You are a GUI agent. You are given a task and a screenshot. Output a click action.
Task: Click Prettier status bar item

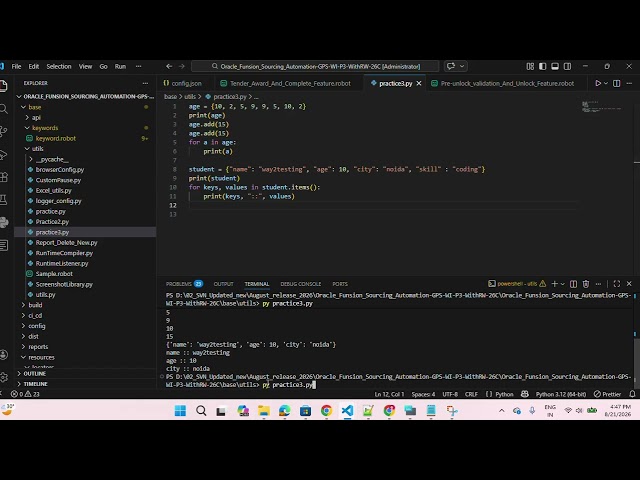coord(607,394)
